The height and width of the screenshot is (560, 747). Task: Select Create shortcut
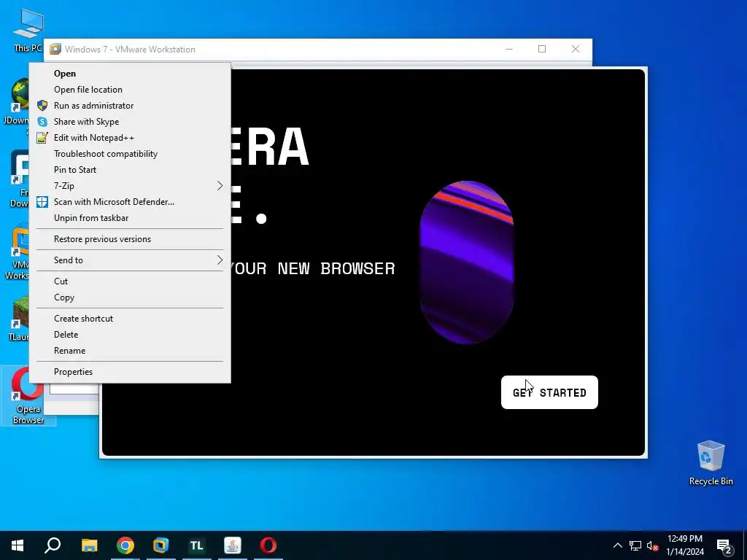tap(130, 319)
